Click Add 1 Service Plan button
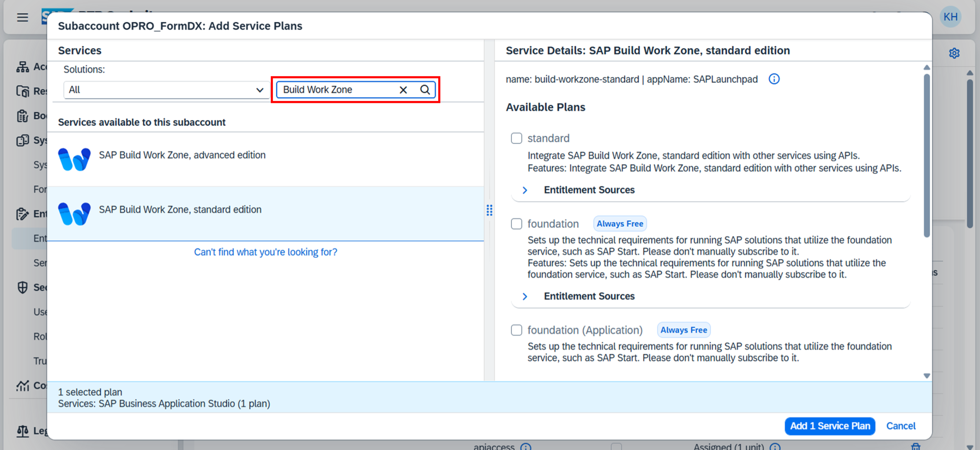 (829, 426)
